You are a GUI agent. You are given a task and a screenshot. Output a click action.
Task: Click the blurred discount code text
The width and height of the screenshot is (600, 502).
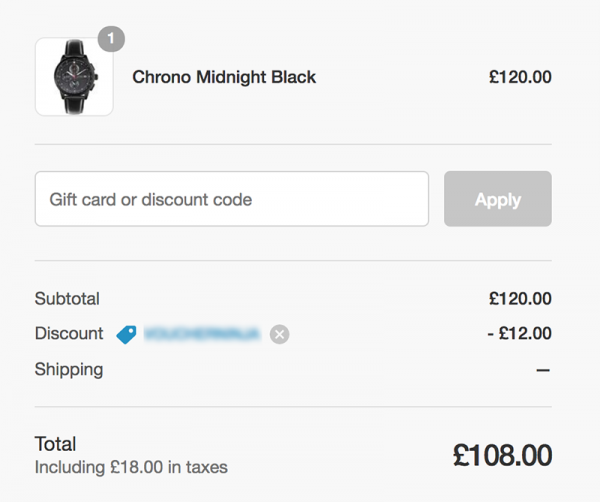click(x=203, y=334)
